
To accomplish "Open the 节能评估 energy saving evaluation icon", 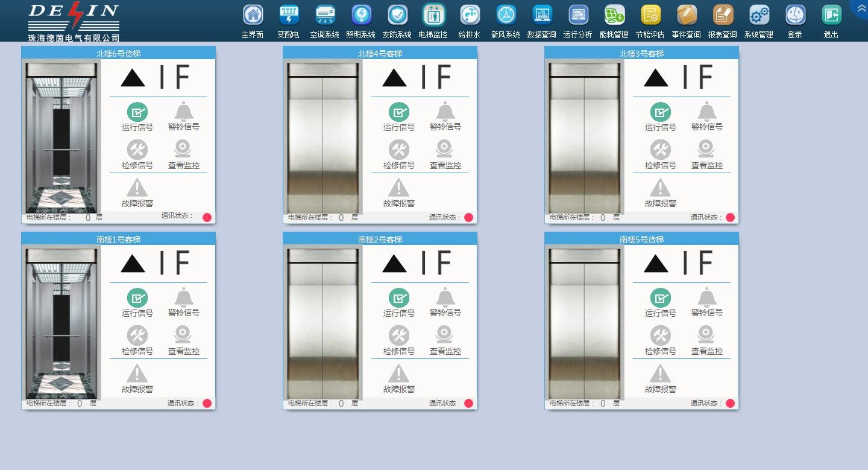I will (x=650, y=15).
